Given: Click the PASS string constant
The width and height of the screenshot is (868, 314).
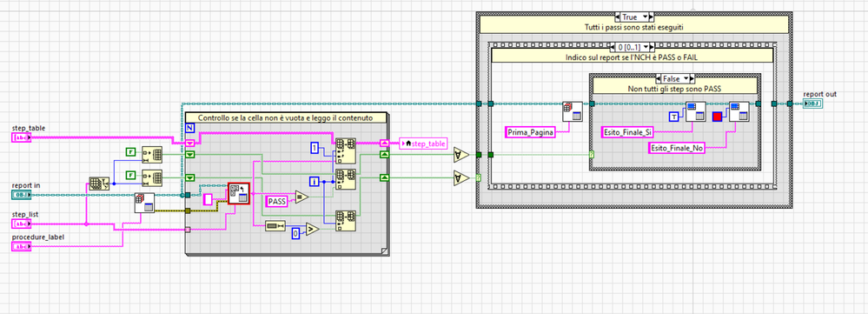Looking at the screenshot, I should [277, 202].
